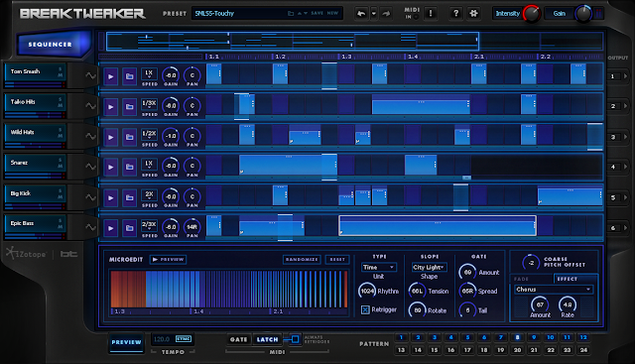Image resolution: width=635 pixels, height=364 pixels.
Task: Play the Tom Smash track preview
Action: point(110,76)
